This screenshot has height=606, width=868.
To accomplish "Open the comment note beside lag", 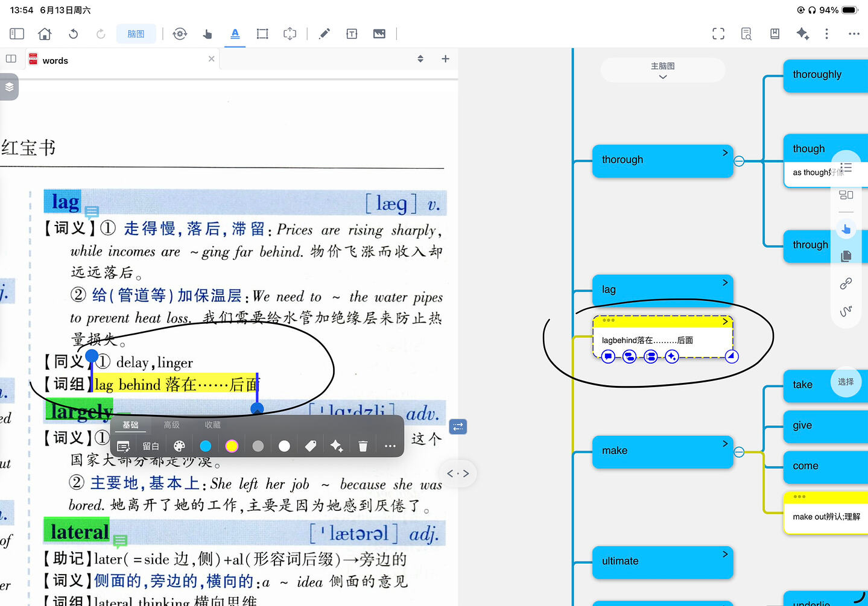I will click(92, 212).
